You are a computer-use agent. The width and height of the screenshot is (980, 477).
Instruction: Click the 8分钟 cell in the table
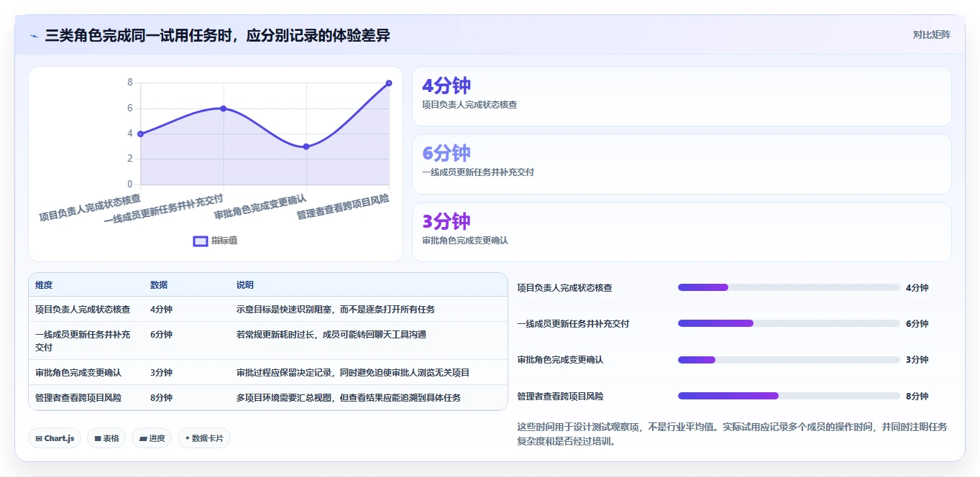161,397
